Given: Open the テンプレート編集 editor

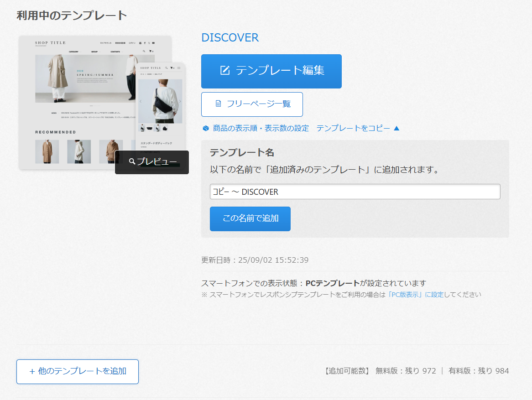Looking at the screenshot, I should click(x=271, y=71).
